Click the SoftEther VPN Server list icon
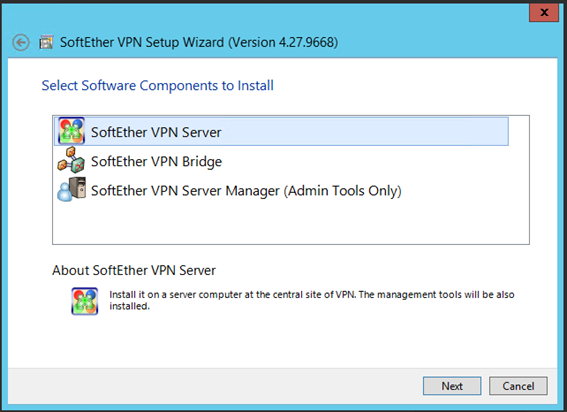The image size is (567, 412). pos(72,131)
